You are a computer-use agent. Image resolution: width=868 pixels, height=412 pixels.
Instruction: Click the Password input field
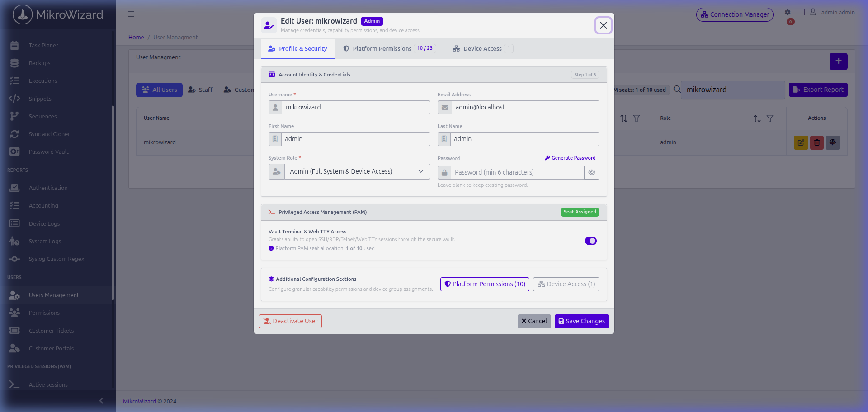tap(517, 172)
